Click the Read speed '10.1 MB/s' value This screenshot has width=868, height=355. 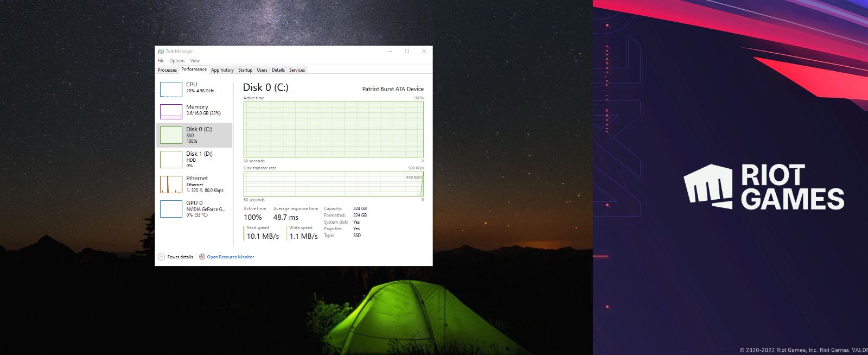(263, 236)
